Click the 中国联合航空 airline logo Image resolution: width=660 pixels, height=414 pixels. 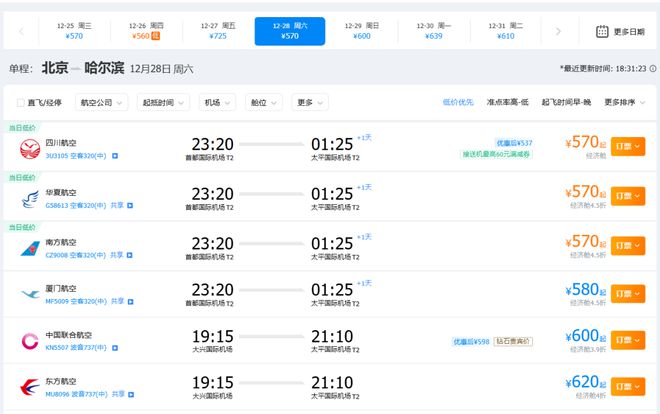[30, 341]
